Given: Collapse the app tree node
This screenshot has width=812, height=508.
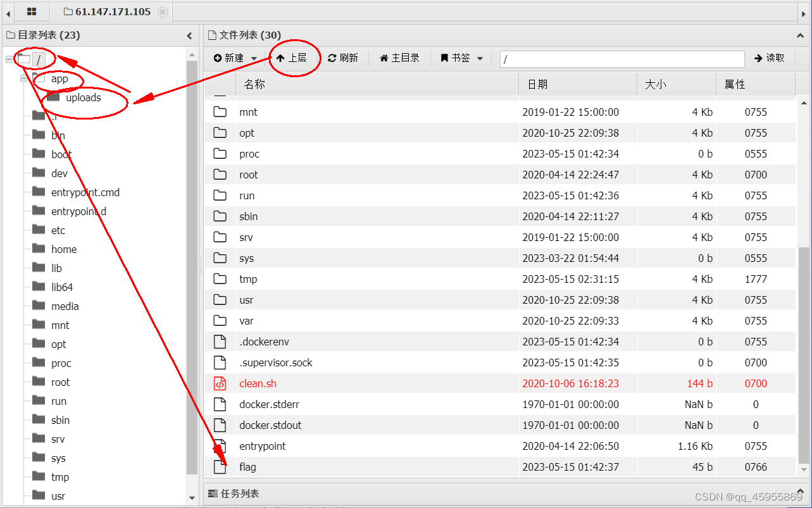Looking at the screenshot, I should (23, 78).
